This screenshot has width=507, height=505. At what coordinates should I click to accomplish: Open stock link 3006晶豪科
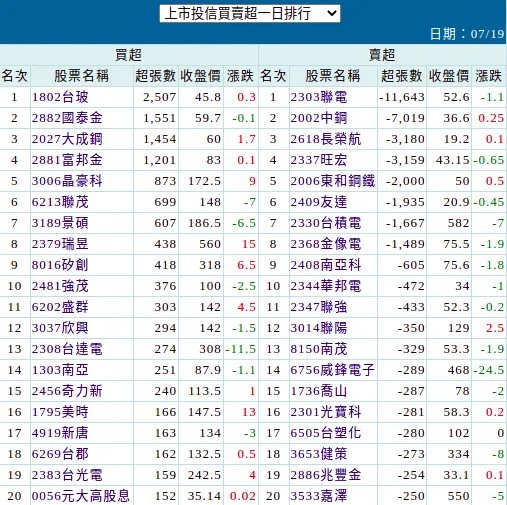click(67, 181)
